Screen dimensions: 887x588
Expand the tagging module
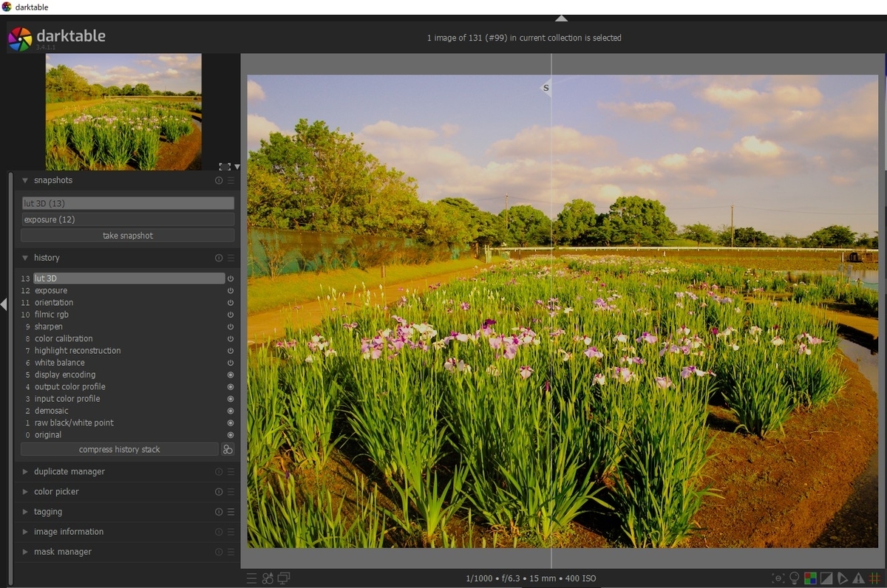click(24, 512)
